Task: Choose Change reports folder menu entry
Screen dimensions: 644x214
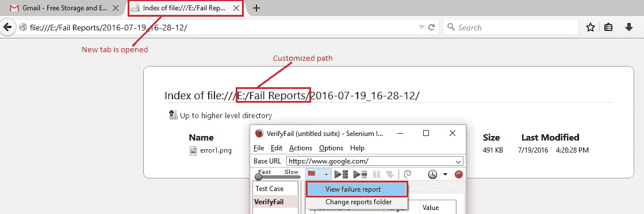Action: (358, 202)
